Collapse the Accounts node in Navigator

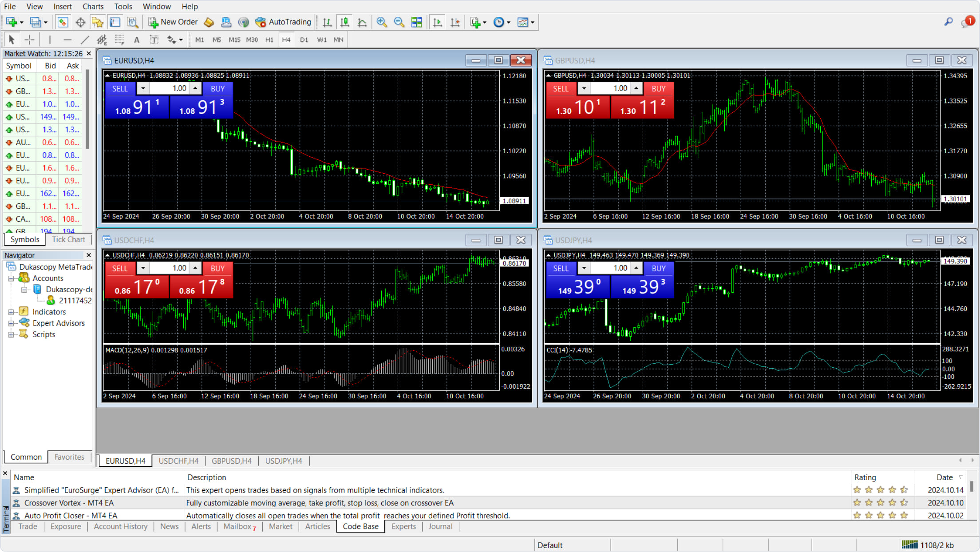11,278
